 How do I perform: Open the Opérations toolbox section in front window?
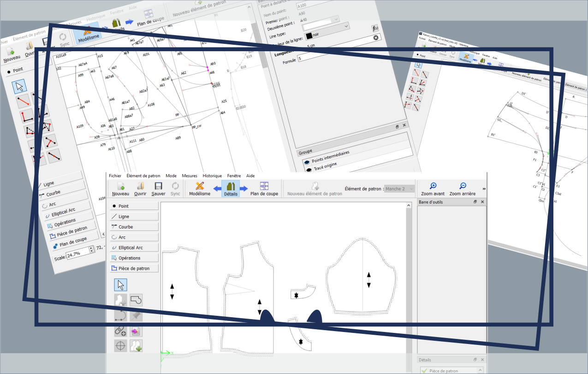point(134,258)
